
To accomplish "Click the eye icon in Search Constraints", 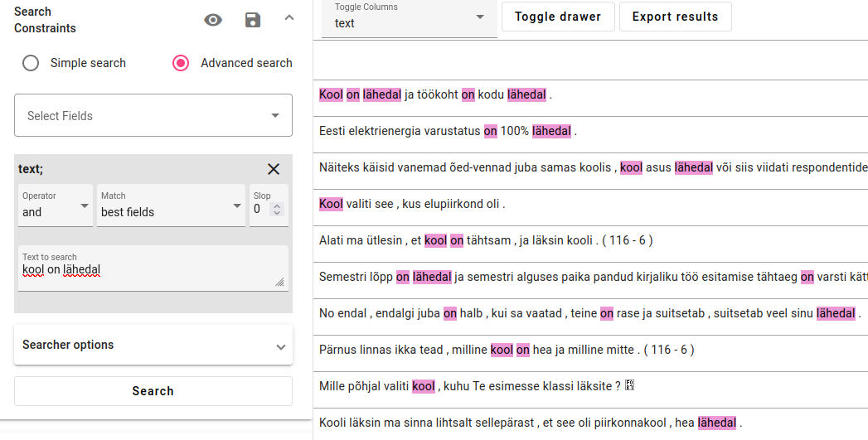I will [213, 21].
